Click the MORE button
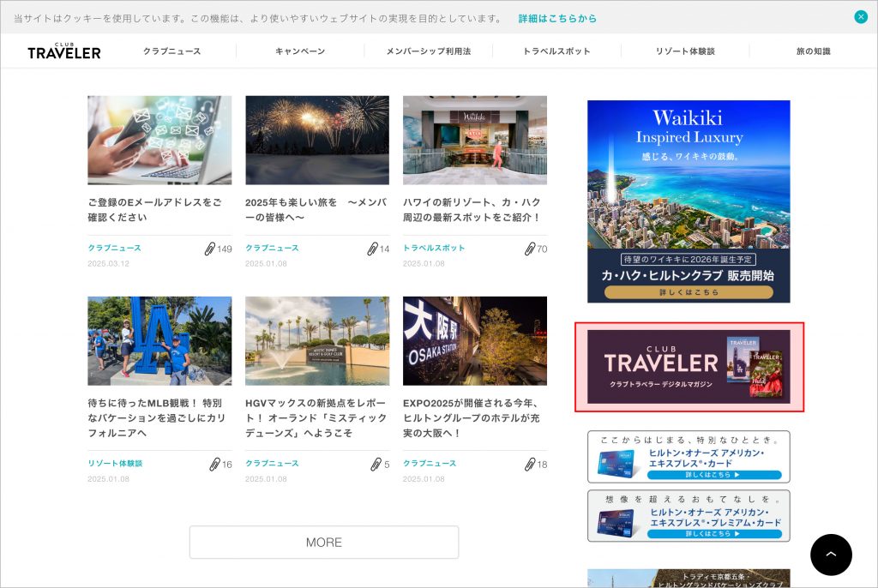The height and width of the screenshot is (588, 878). coord(323,543)
